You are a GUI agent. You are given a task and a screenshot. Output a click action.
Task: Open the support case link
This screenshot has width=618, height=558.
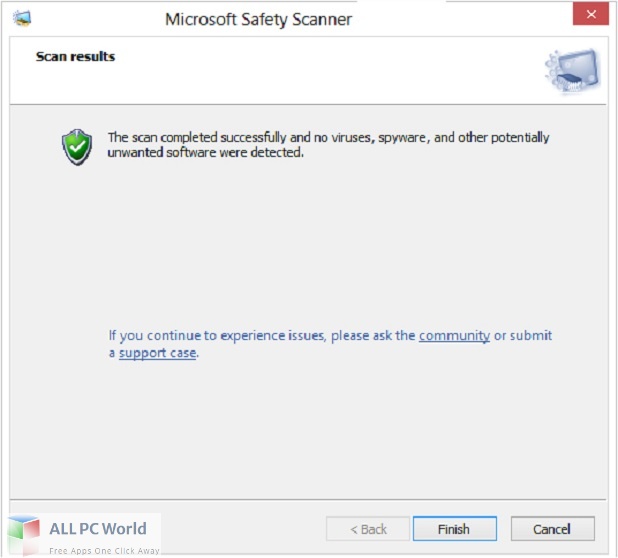[x=157, y=353]
